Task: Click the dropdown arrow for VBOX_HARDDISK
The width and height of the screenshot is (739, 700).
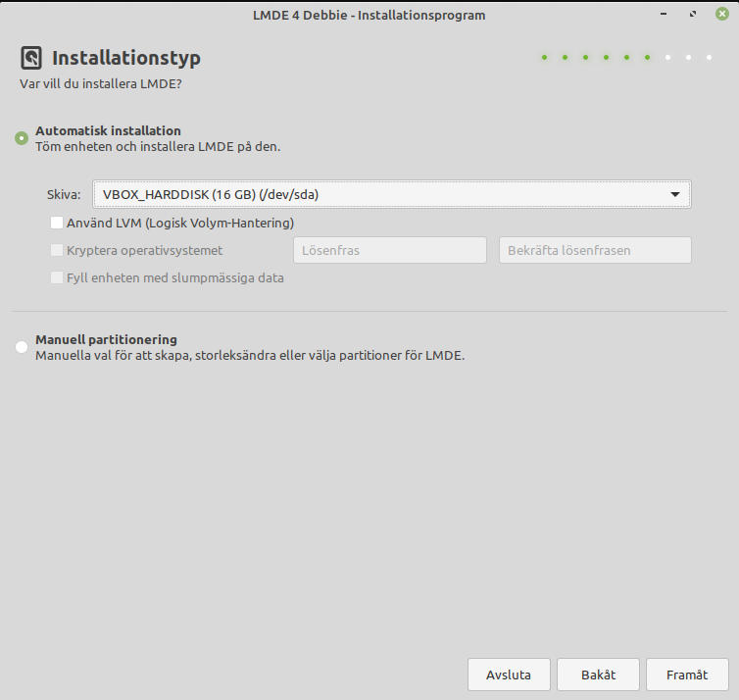Action: [x=674, y=194]
